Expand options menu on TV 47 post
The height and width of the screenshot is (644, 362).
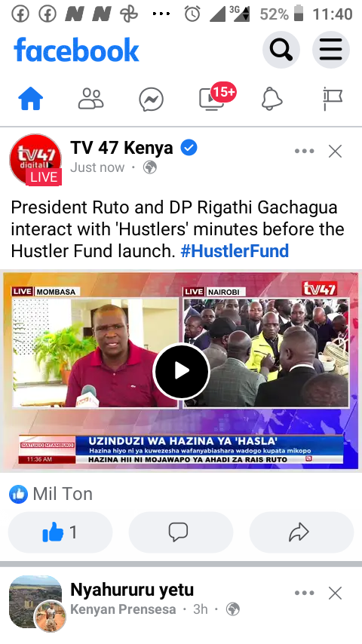tap(305, 151)
